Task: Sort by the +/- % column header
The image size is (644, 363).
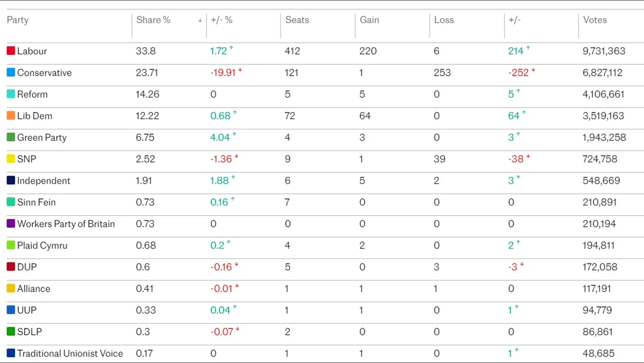Action: click(222, 20)
